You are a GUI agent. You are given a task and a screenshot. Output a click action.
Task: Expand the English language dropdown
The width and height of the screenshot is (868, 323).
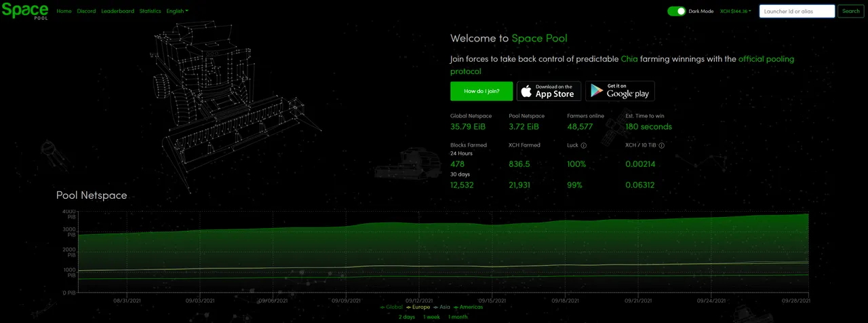177,12
